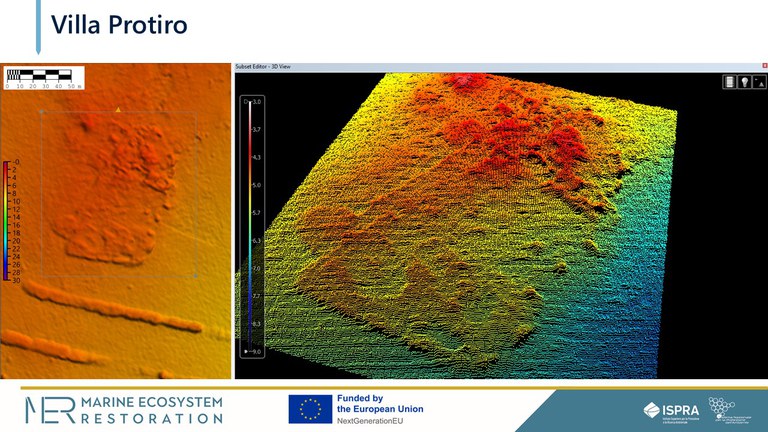The image size is (768, 432).
Task: Click the Subset Editor - 3D View title
Action: [263, 66]
